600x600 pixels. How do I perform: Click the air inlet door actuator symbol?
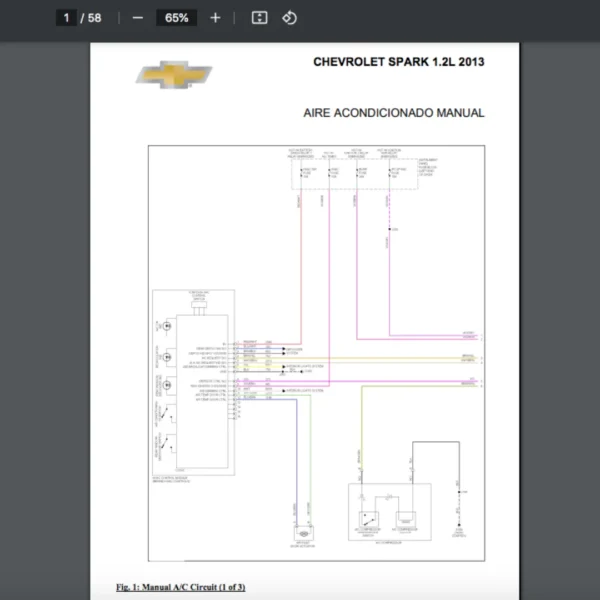click(x=300, y=532)
